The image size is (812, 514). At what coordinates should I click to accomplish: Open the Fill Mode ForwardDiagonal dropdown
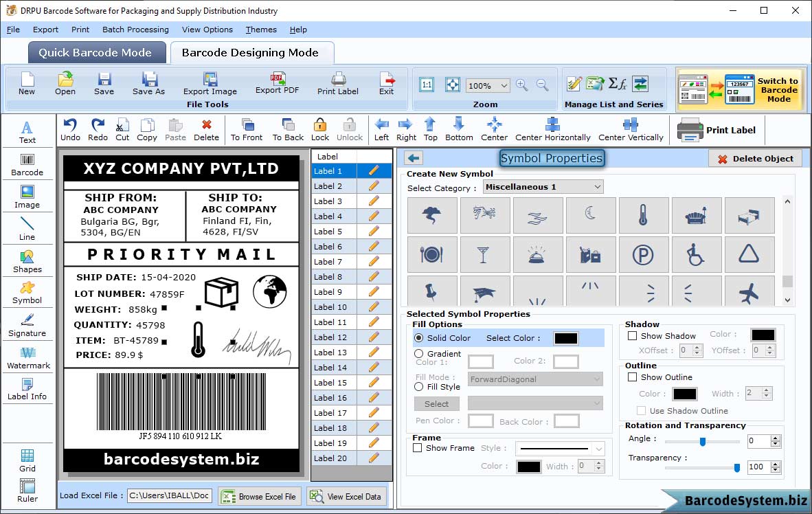535,379
